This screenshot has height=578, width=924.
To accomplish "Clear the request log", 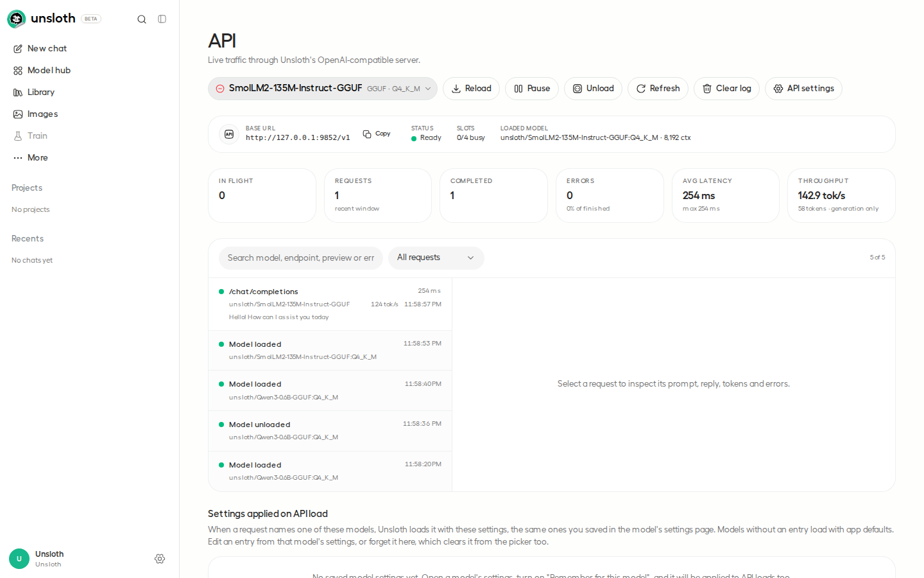I will click(726, 89).
